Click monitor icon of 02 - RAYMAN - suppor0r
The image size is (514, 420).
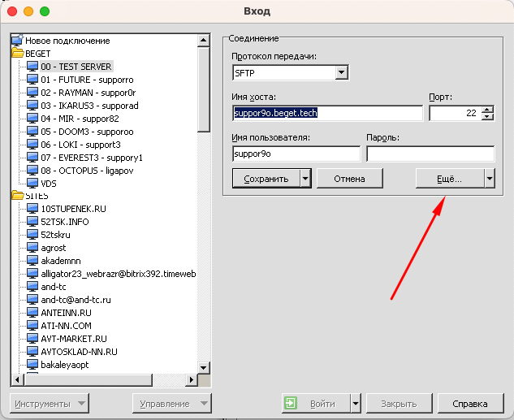[32, 93]
